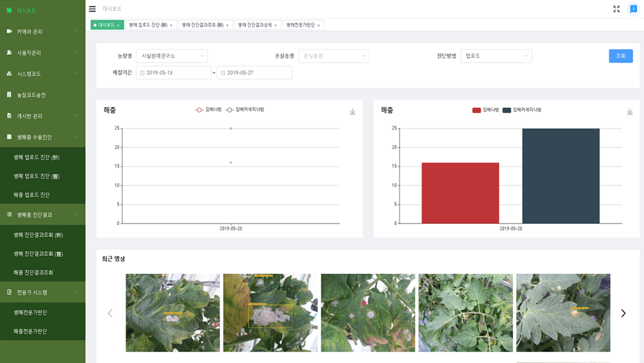Download the bar chart image
Viewport: 644px width, 363px height.
click(x=629, y=112)
